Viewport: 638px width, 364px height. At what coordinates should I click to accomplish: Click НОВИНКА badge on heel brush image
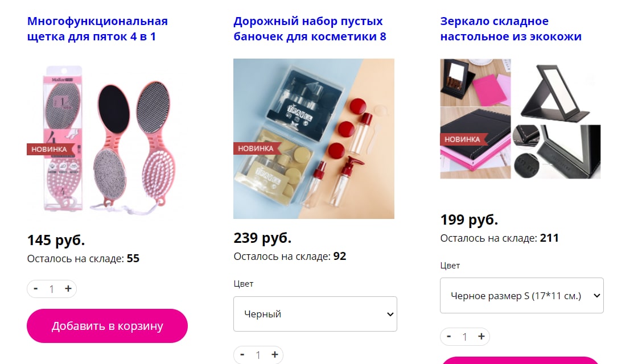pyautogui.click(x=50, y=149)
